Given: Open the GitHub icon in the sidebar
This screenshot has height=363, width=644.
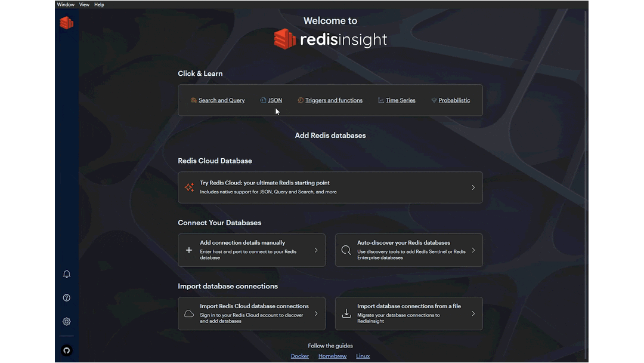Looking at the screenshot, I should (x=67, y=350).
